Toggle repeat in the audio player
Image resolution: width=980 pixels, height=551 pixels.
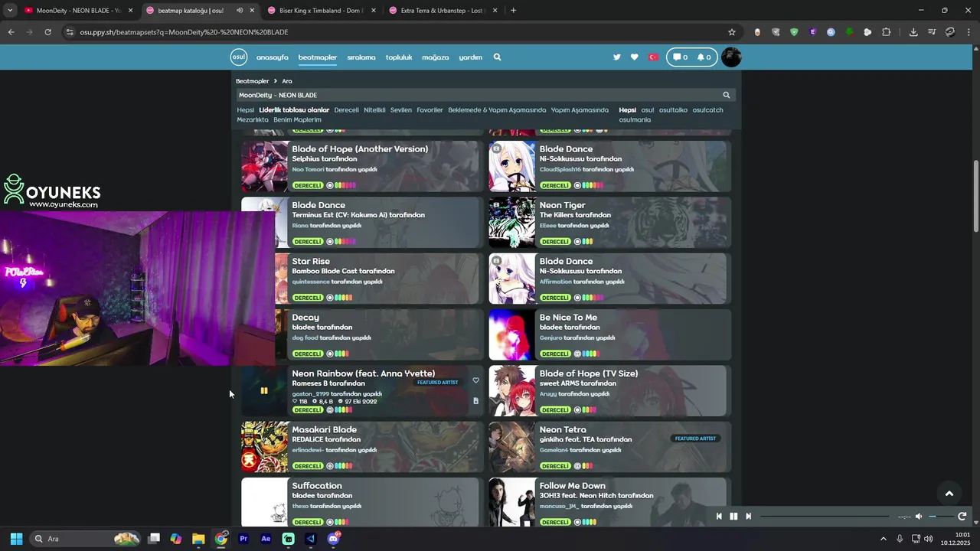[x=962, y=517]
